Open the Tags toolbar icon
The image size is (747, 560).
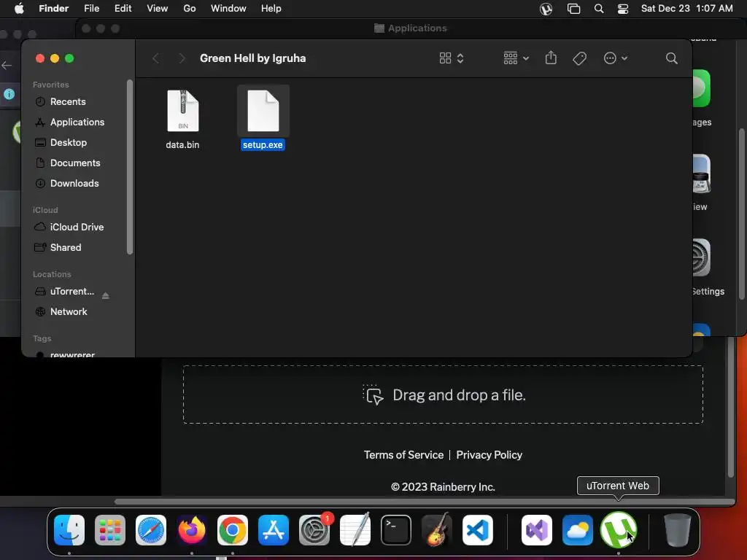(579, 58)
